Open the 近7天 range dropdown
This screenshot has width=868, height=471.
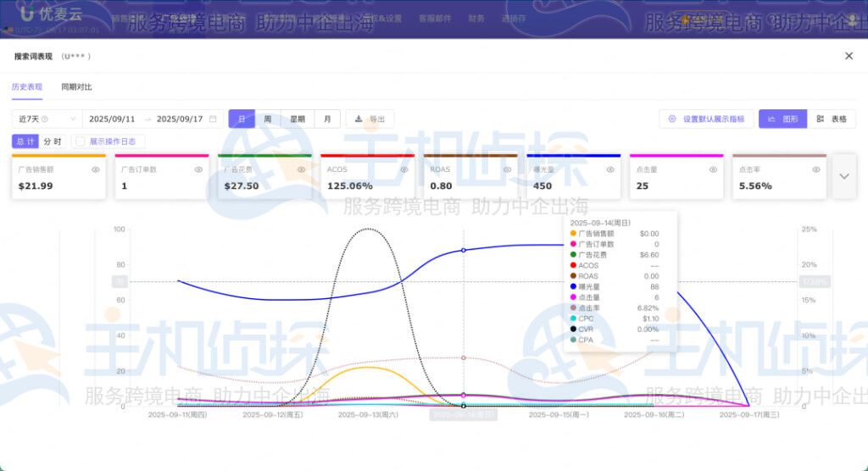tap(46, 119)
